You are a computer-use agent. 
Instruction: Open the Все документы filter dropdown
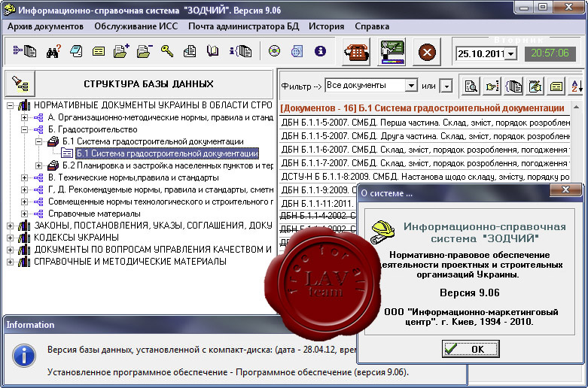411,86
